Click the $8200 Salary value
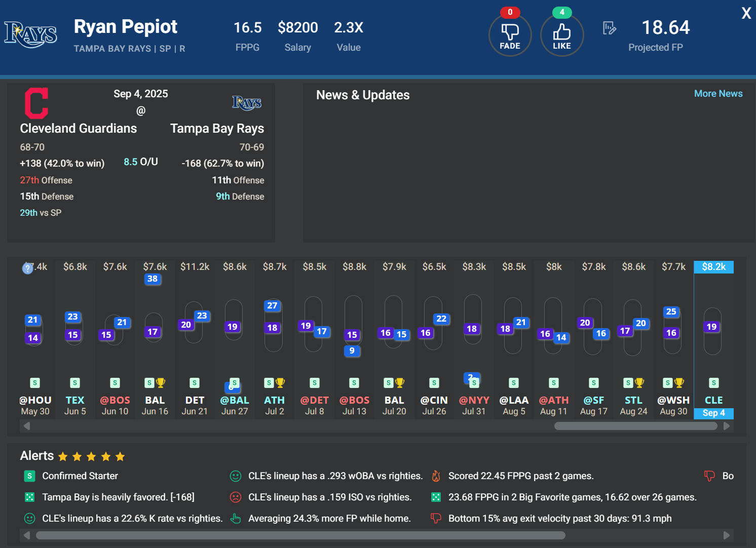 click(x=298, y=27)
